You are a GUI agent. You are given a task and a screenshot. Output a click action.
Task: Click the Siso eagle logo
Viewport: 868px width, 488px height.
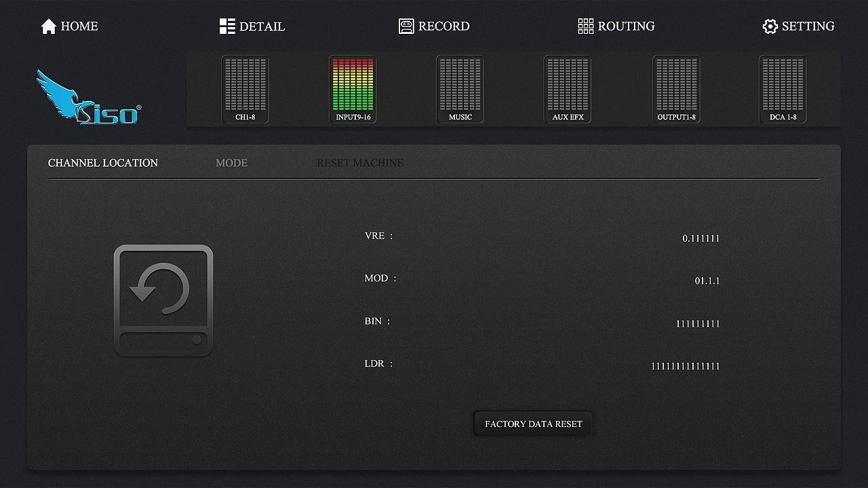(x=88, y=99)
